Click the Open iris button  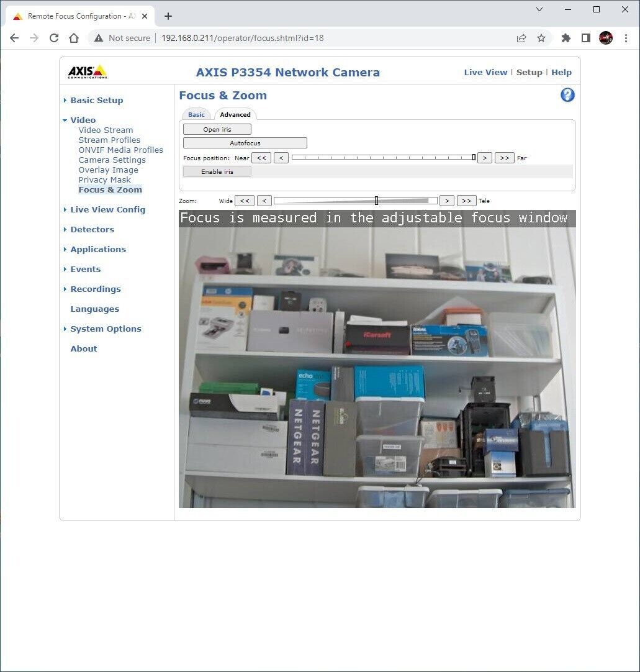217,129
